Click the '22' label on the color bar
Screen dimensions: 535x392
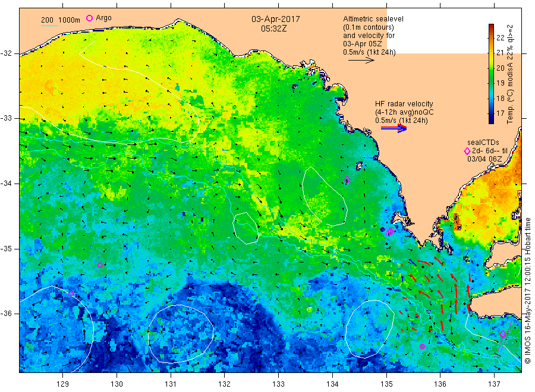[x=500, y=37]
